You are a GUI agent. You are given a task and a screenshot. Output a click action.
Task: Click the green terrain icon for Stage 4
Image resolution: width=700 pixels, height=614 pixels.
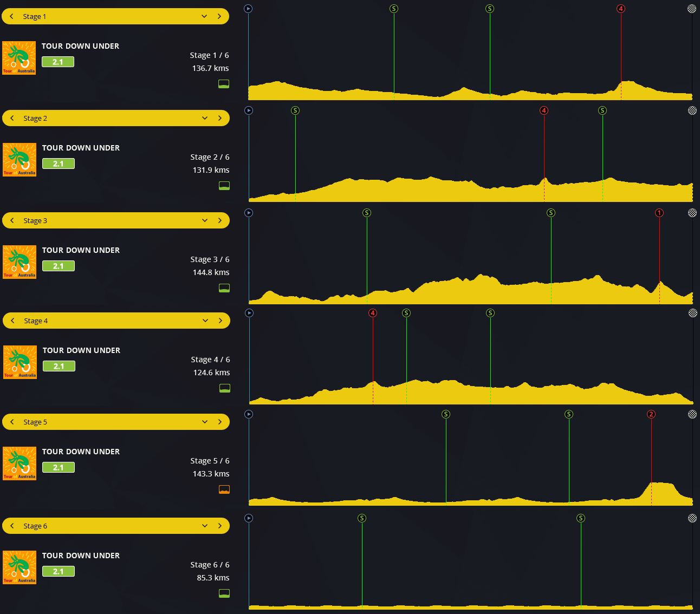[x=225, y=388]
